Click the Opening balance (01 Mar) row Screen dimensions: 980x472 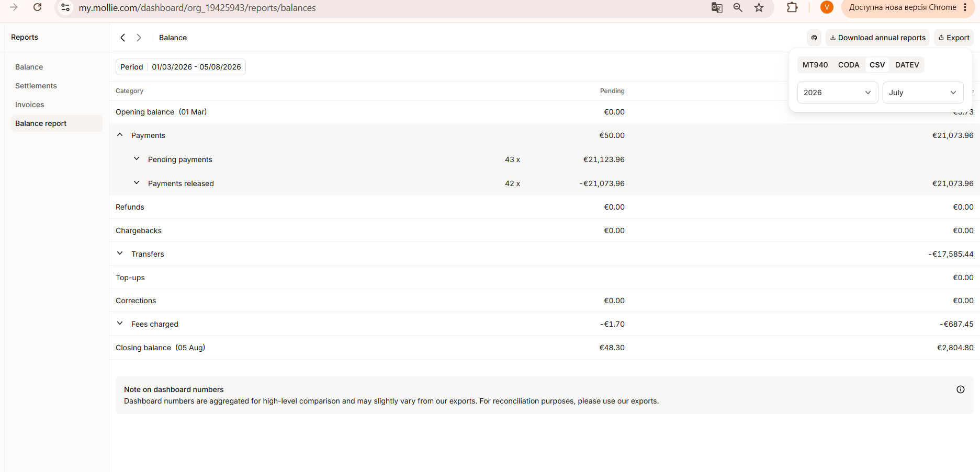coord(544,112)
